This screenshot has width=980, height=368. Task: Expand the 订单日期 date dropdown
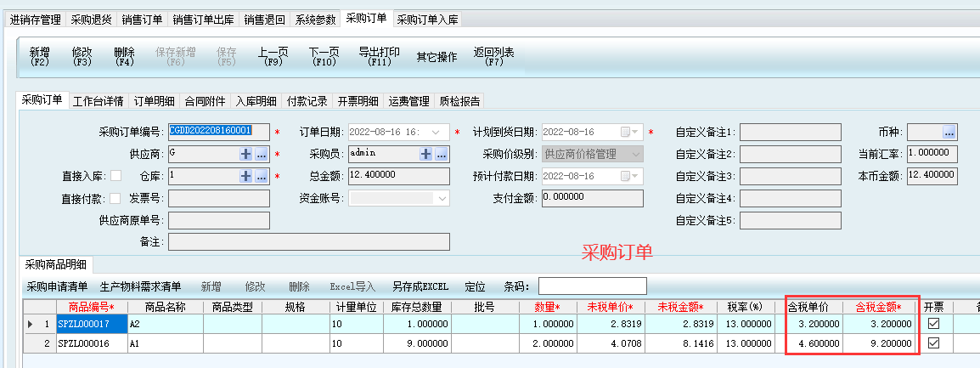(437, 132)
